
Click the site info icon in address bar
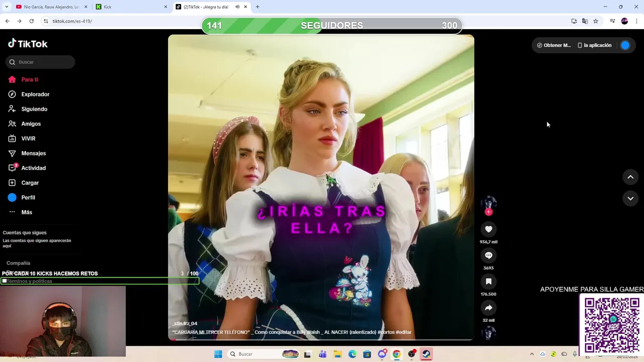[46, 21]
